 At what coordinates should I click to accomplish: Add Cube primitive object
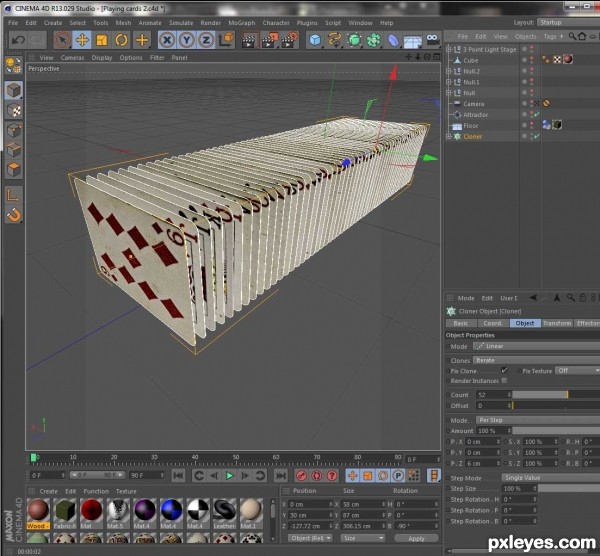(315, 40)
